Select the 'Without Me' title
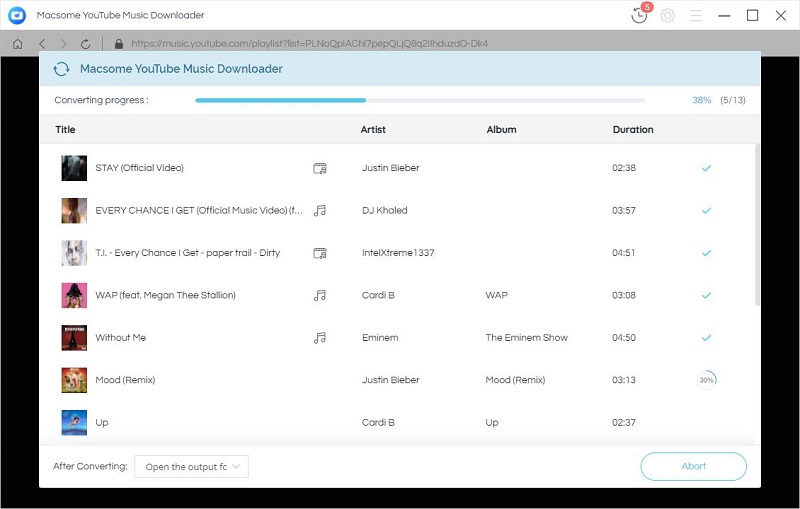The image size is (800, 509). click(120, 338)
